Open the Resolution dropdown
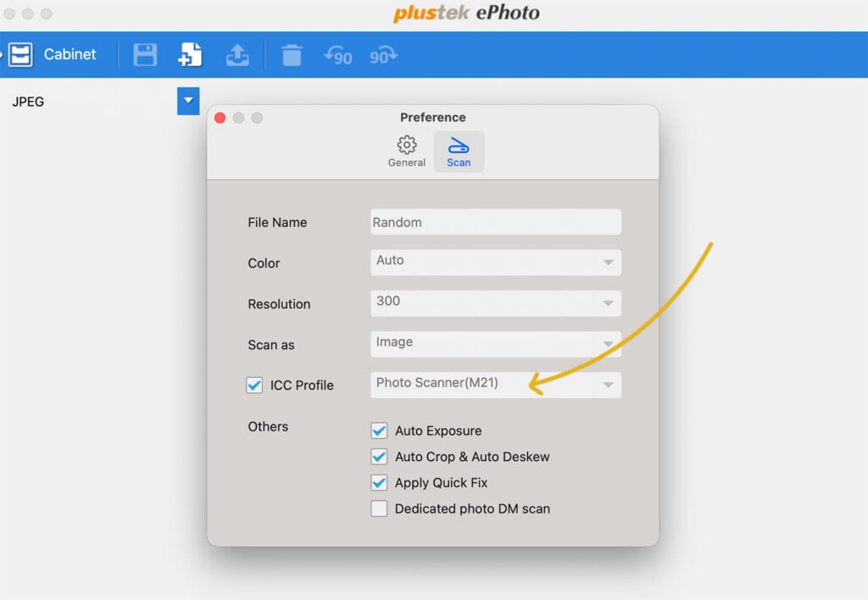868x600 pixels. point(495,303)
